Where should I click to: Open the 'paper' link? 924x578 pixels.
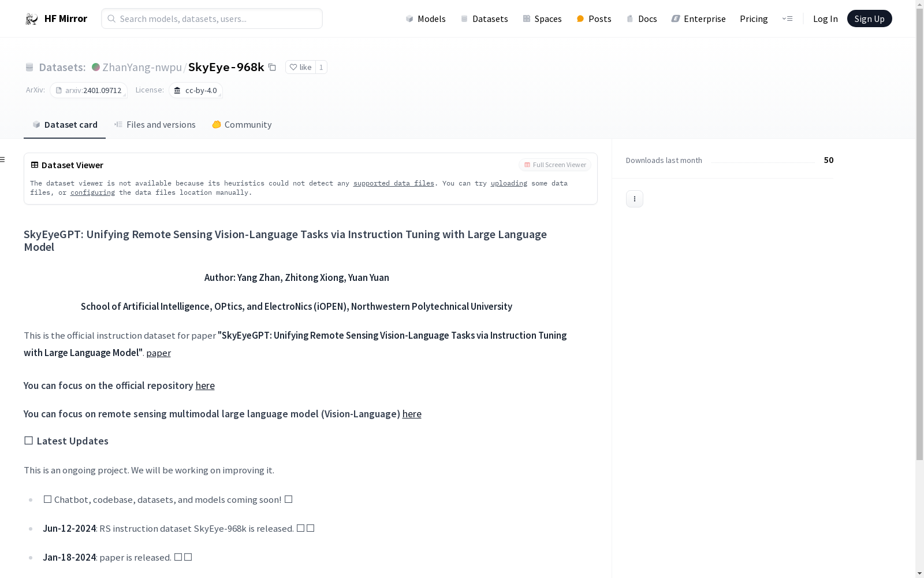(x=158, y=353)
